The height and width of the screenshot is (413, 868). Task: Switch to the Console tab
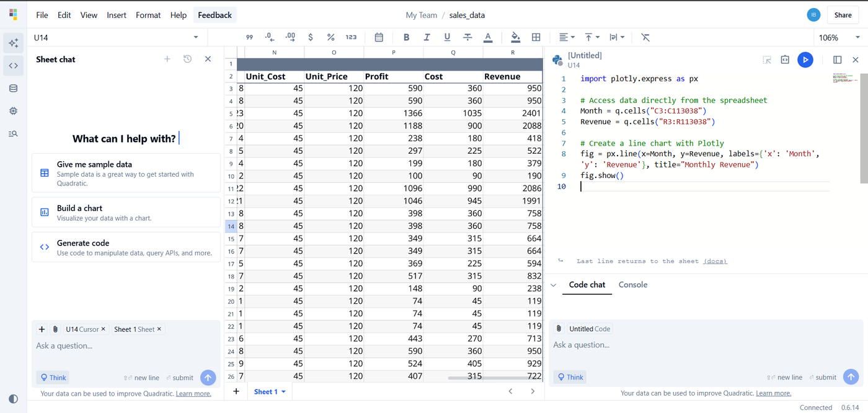click(x=632, y=285)
